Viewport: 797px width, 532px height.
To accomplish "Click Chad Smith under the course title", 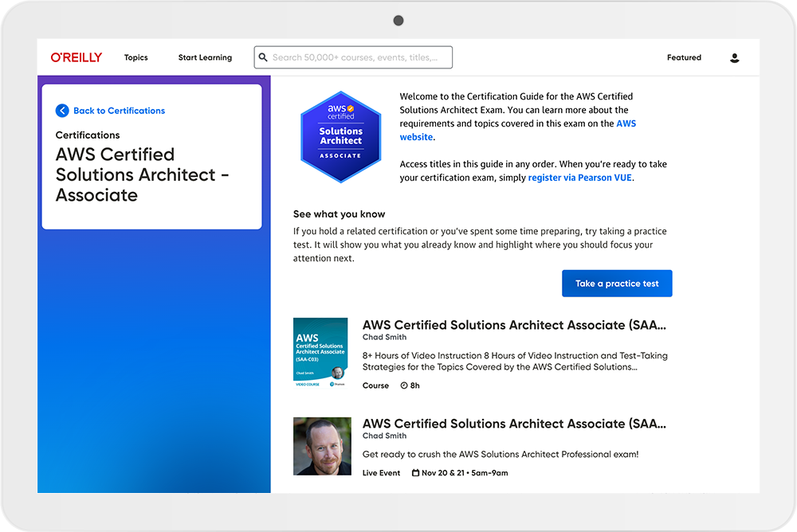I will click(384, 338).
